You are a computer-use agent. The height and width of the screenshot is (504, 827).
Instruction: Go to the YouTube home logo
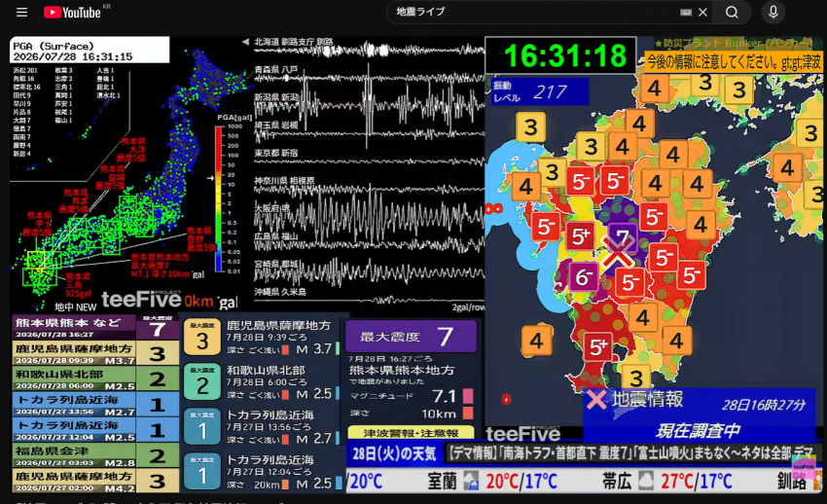(72, 12)
